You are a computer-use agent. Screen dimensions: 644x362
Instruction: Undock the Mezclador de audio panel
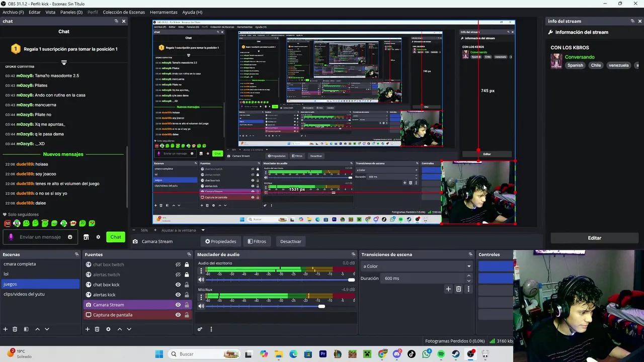click(x=353, y=254)
